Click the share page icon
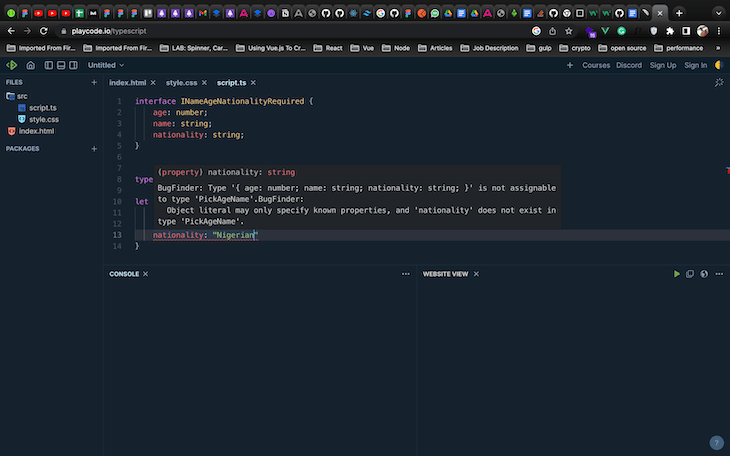 coord(552,31)
